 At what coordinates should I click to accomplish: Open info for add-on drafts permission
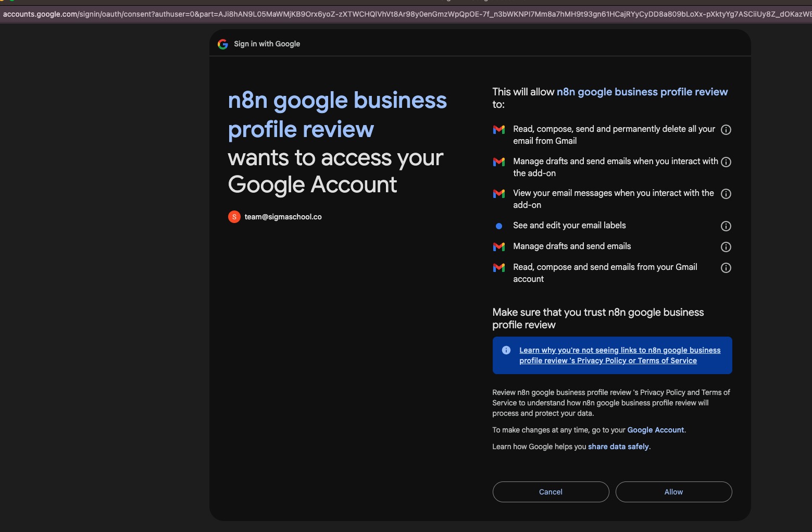tap(726, 162)
